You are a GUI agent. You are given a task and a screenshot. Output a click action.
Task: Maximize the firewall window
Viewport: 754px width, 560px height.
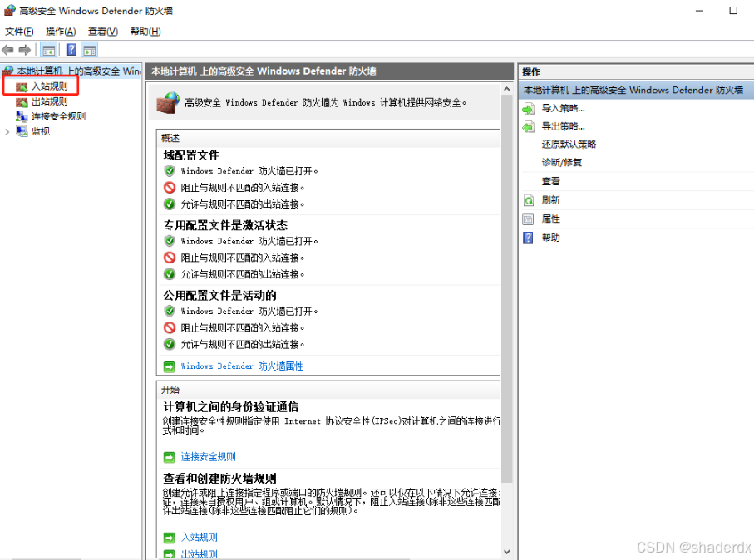tap(733, 11)
